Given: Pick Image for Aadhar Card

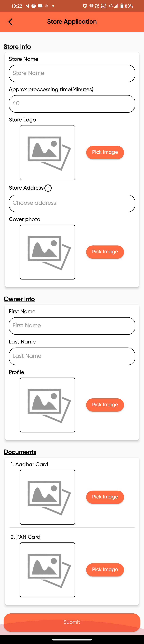Looking at the screenshot, I should (x=105, y=497).
